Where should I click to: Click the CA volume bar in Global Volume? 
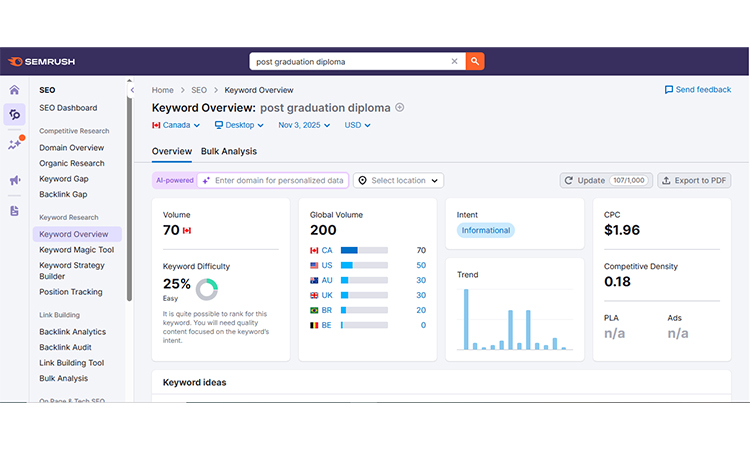pyautogui.click(x=364, y=250)
